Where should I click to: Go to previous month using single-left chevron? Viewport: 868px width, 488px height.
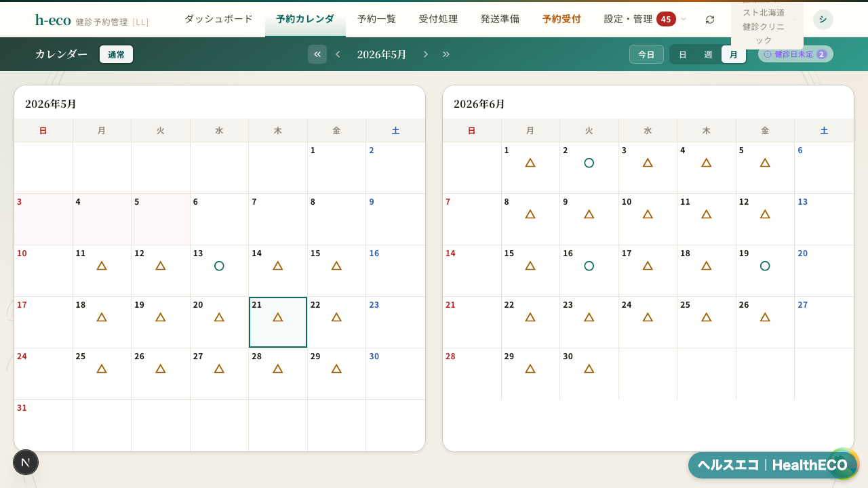pyautogui.click(x=338, y=54)
